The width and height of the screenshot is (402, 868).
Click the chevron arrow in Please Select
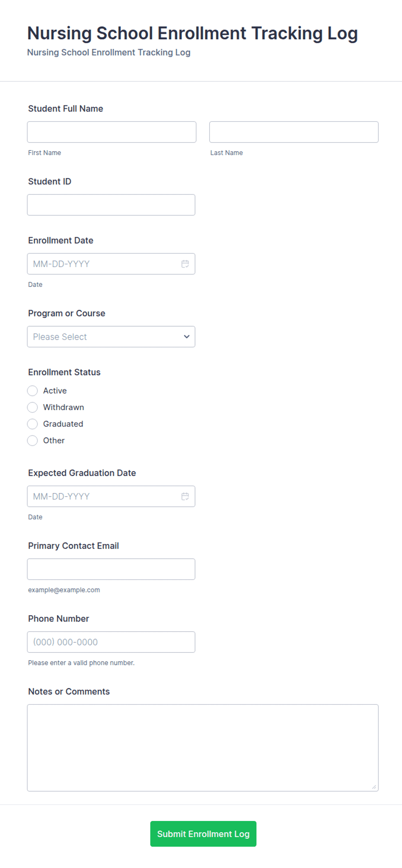click(x=187, y=337)
